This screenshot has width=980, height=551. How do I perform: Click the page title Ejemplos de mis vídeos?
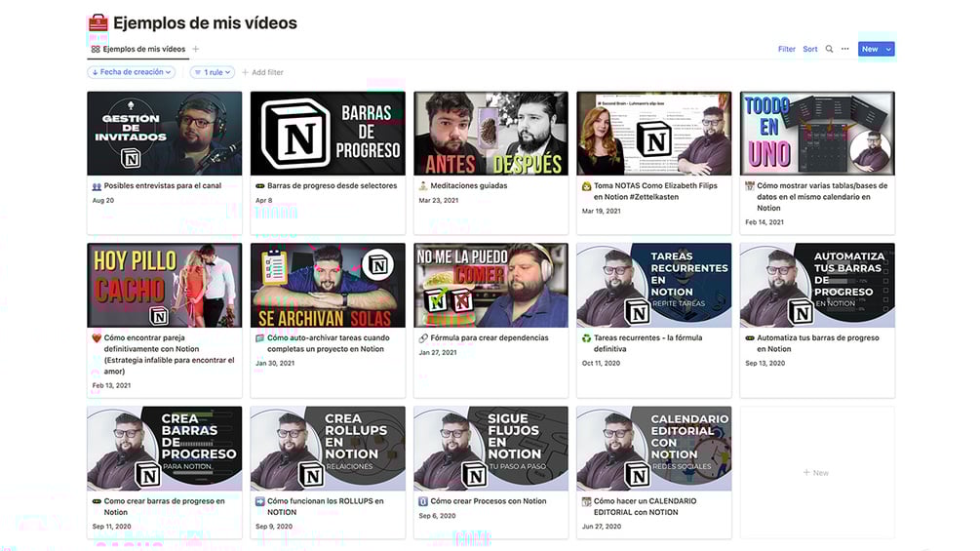205,23
